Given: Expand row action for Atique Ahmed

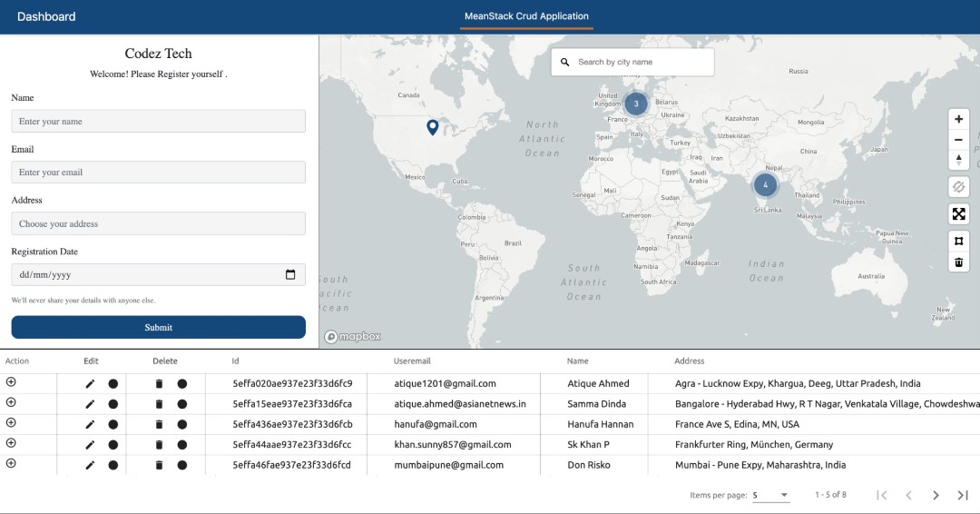Looking at the screenshot, I should click(11, 382).
